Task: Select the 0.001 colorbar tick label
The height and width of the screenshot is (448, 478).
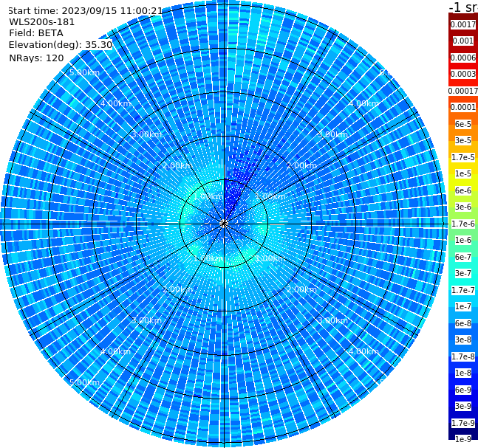Action: (463, 41)
